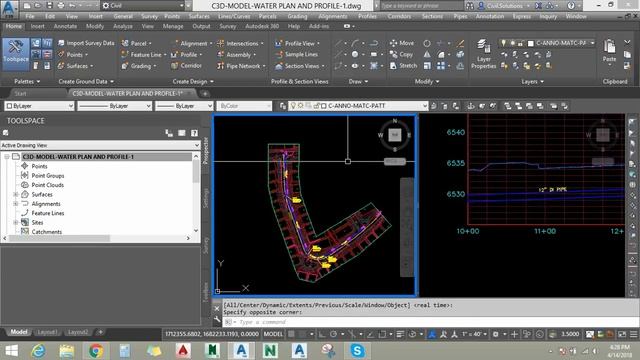Expand the Sites tree node

[x=16, y=222]
